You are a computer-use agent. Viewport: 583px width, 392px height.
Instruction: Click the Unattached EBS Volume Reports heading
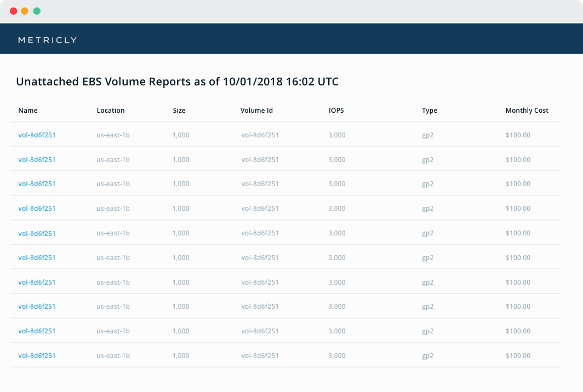pos(177,82)
